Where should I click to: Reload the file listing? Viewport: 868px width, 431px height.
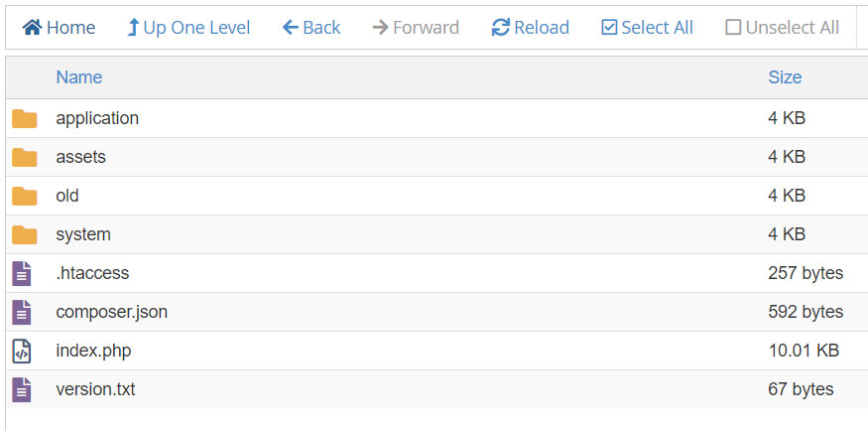tap(531, 28)
